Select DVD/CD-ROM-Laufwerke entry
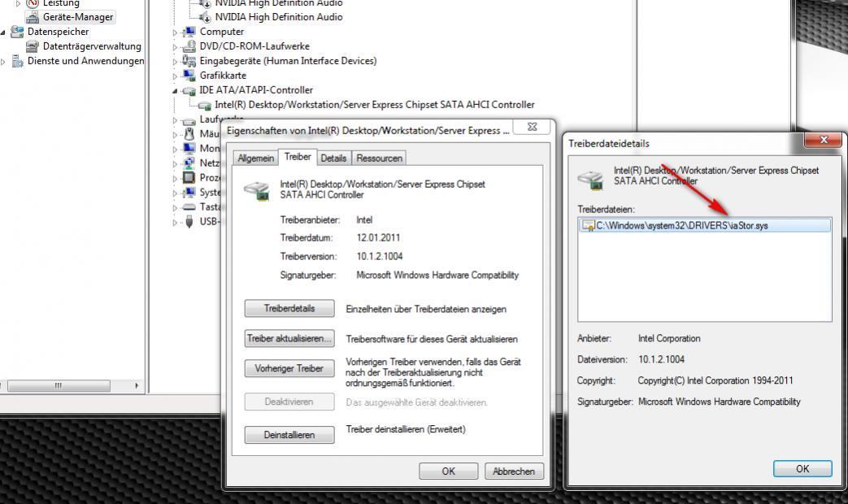 point(254,46)
